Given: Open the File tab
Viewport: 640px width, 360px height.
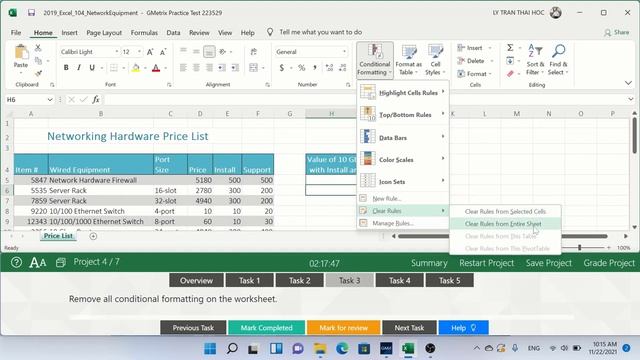Looking at the screenshot, I should click(x=16, y=32).
